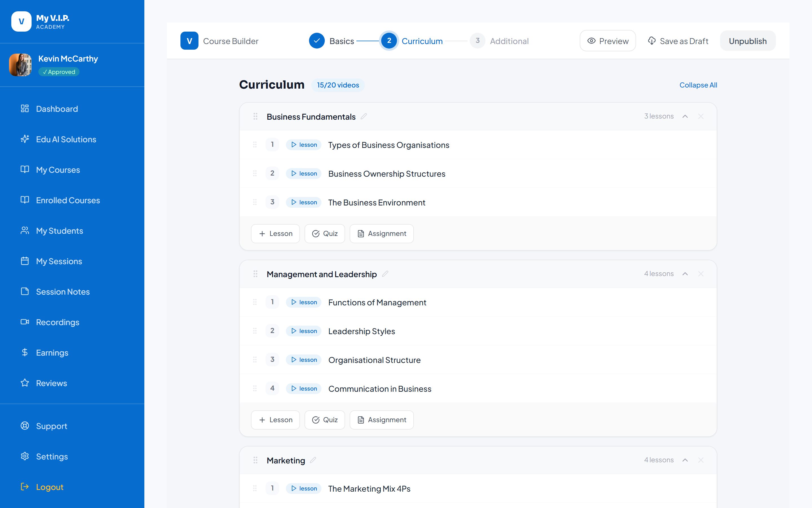Click drag handle for Leadership Styles lesson
Viewport: 812px width, 508px height.
pos(255,330)
